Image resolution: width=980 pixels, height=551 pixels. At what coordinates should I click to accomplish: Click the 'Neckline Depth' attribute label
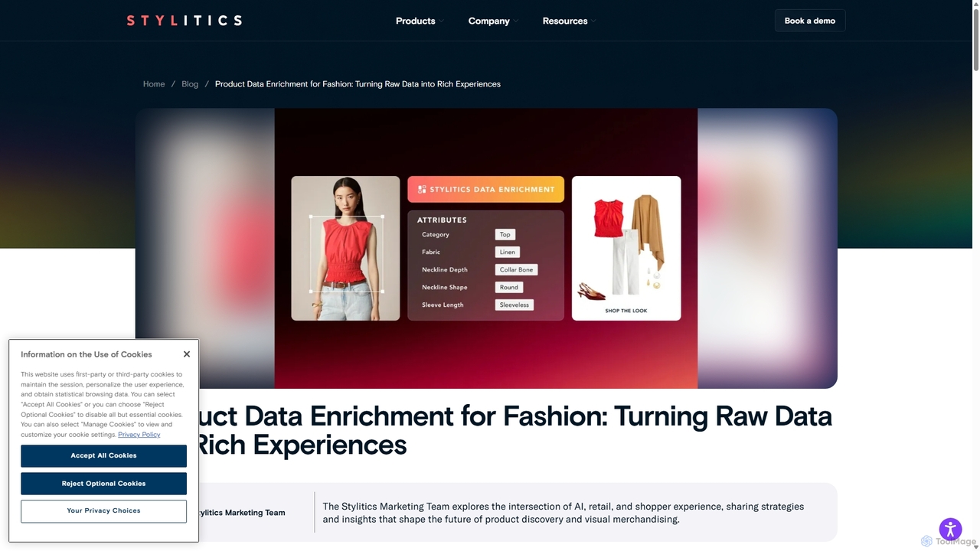click(x=445, y=269)
